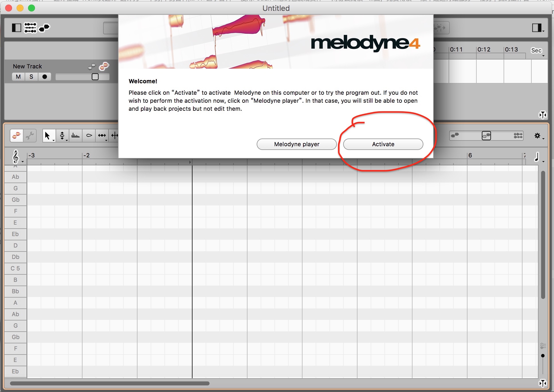Mute the New Track with M button
This screenshot has height=392, width=554.
click(x=18, y=77)
